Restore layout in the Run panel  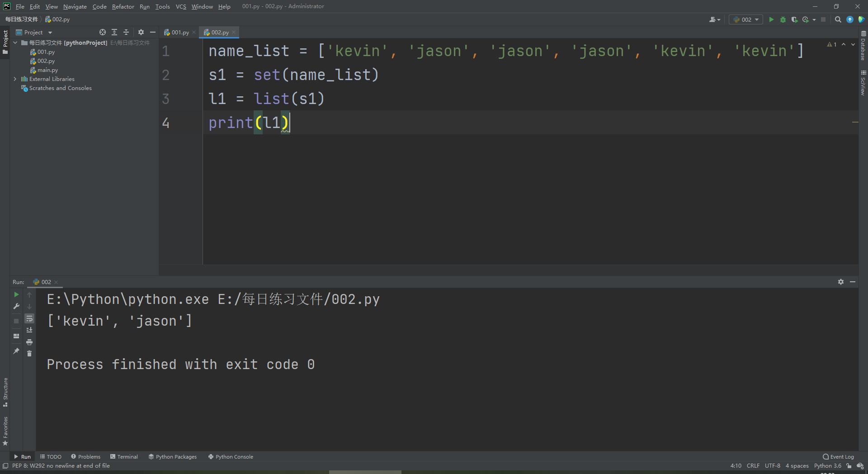[16, 336]
